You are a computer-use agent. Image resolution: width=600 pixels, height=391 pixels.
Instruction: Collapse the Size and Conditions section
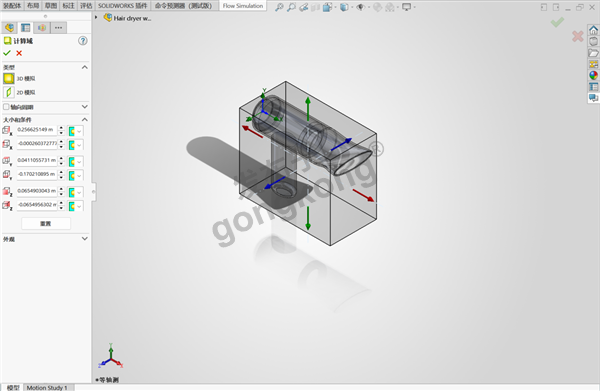(x=85, y=120)
